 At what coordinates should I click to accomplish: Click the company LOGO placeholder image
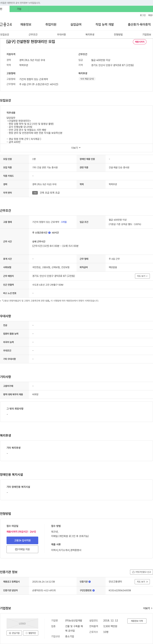click(x=22, y=623)
